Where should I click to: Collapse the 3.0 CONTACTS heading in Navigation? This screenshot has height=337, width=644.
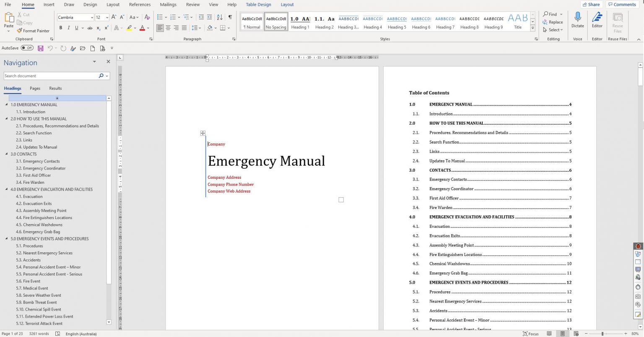tap(6, 154)
